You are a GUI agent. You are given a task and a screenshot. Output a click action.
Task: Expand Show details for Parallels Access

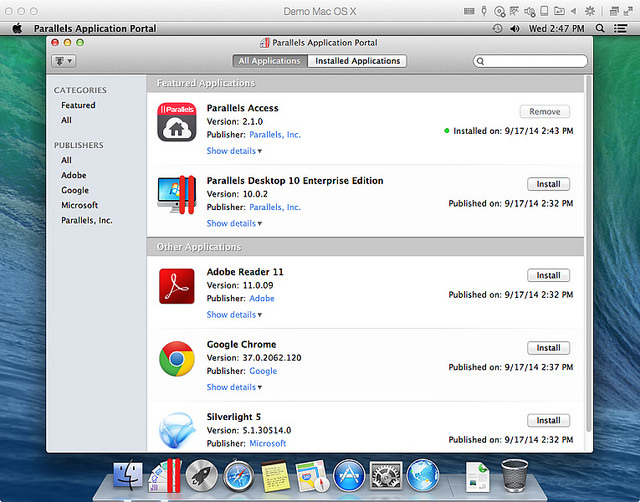(234, 151)
